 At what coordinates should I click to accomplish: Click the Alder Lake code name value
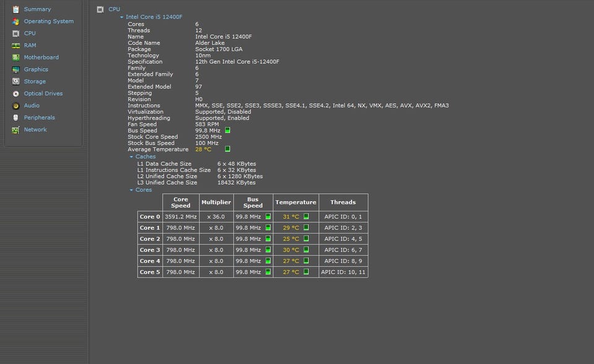[210, 43]
